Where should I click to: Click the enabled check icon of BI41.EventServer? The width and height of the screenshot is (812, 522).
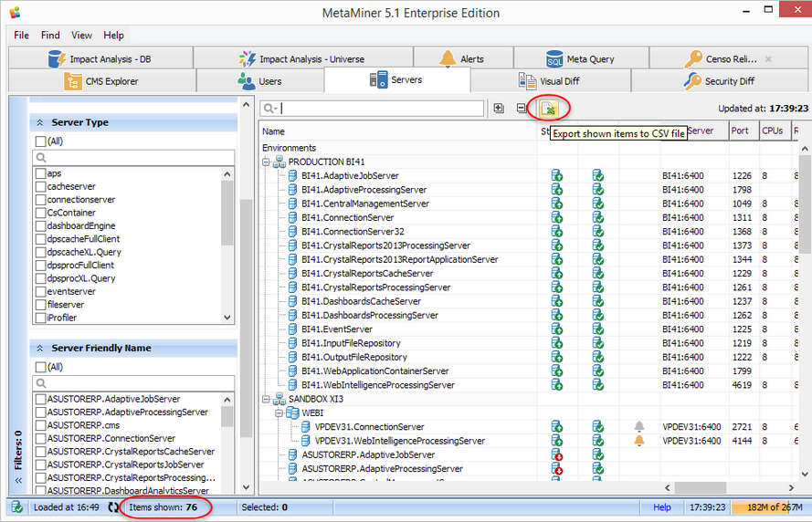[597, 329]
